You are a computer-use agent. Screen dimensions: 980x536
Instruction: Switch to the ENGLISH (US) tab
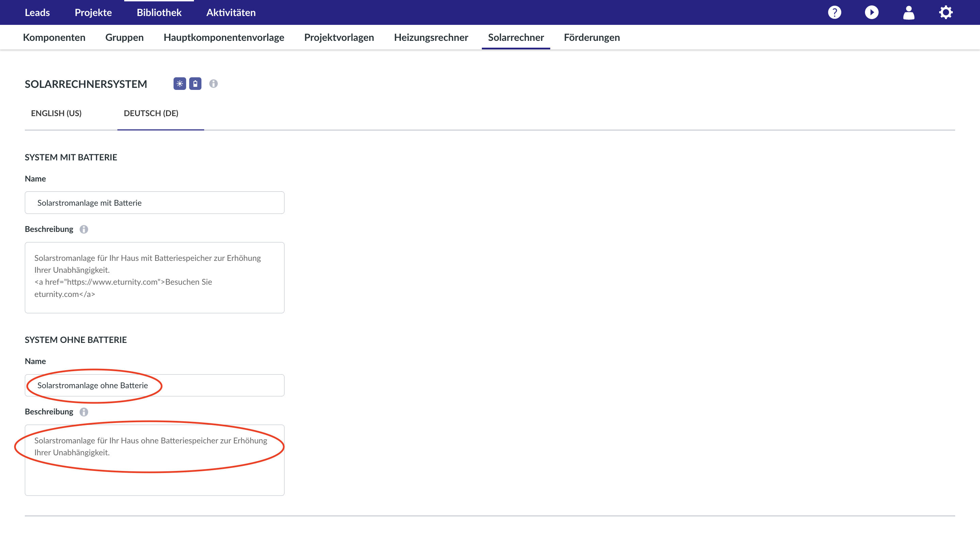coord(56,113)
